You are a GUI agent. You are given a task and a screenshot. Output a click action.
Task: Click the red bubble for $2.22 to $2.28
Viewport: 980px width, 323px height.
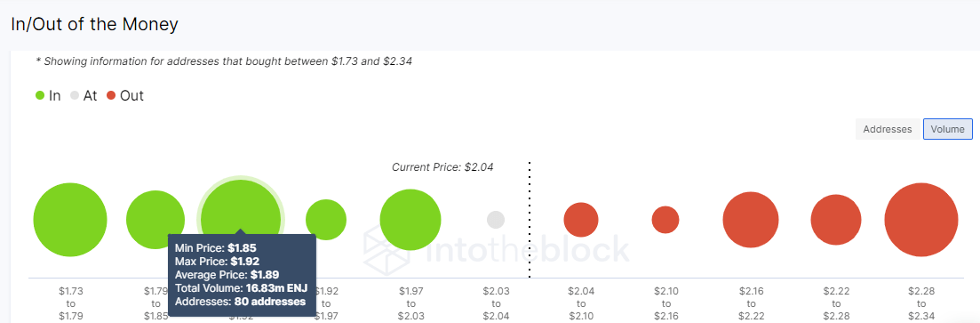836,220
